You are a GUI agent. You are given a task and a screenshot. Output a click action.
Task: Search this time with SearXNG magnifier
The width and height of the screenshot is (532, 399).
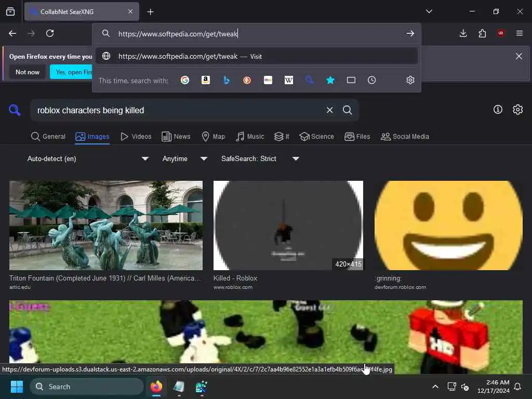pos(310,80)
